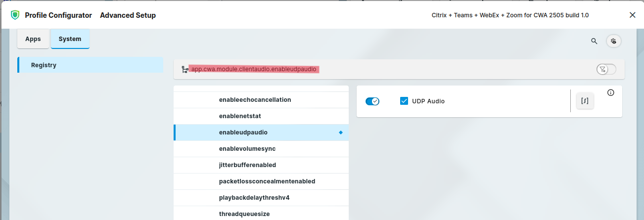Click the gear-with-eye view settings button

coord(614,41)
